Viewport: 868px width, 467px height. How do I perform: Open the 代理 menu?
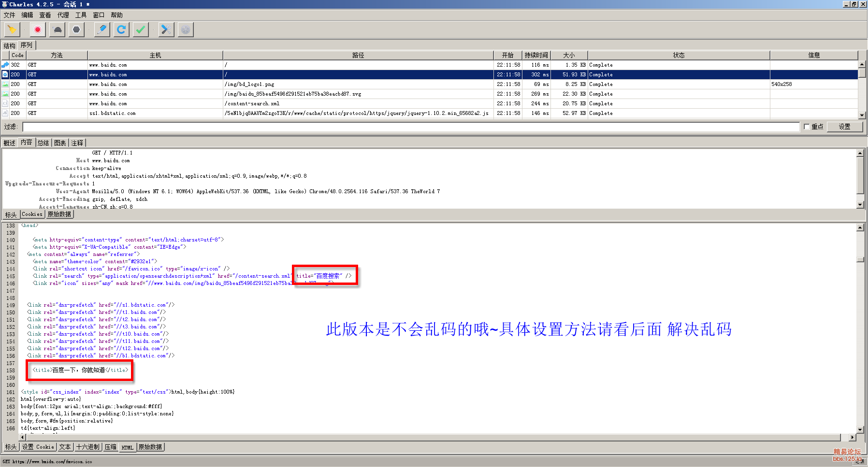tap(63, 15)
